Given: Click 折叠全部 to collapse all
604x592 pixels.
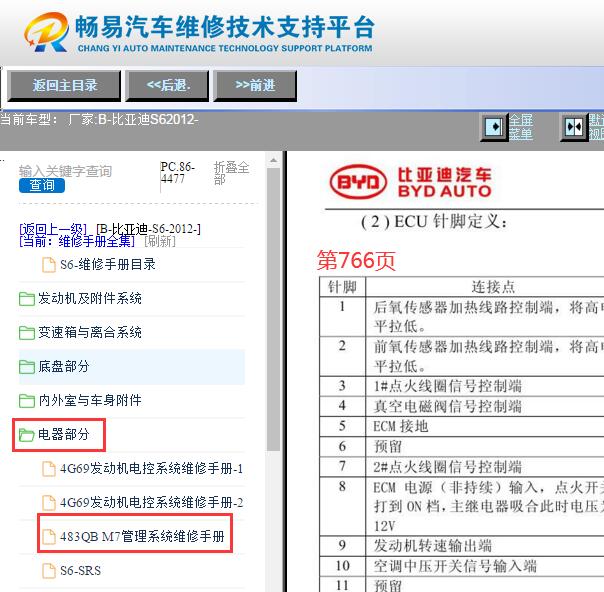Looking at the screenshot, I should (x=232, y=173).
